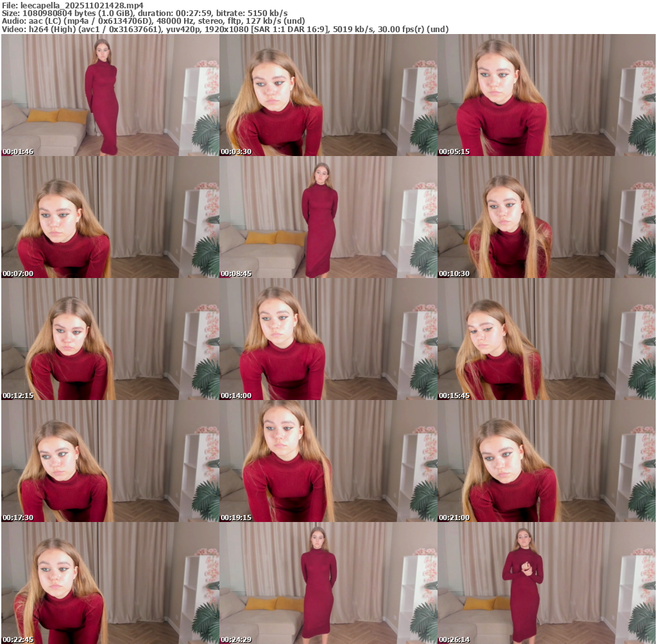Select the thumbnail frame at 00:05:15

click(x=547, y=95)
